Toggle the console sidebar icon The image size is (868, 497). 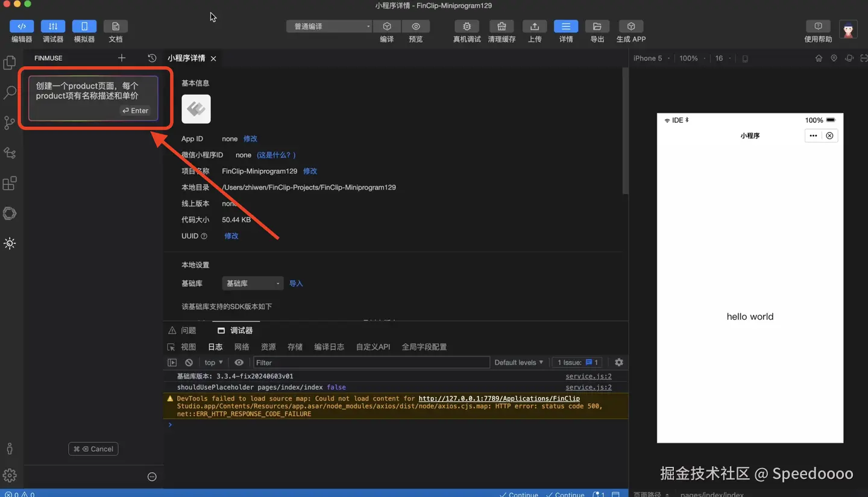click(172, 362)
